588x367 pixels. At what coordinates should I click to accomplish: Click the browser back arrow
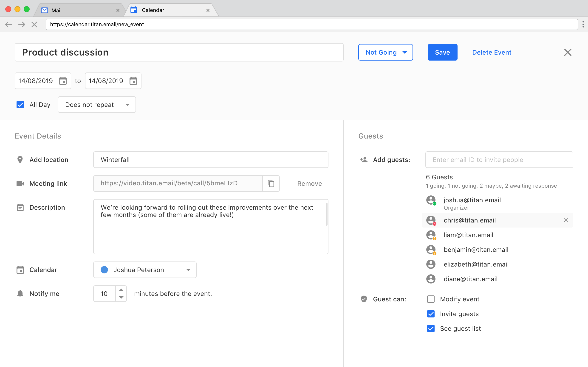[8, 24]
